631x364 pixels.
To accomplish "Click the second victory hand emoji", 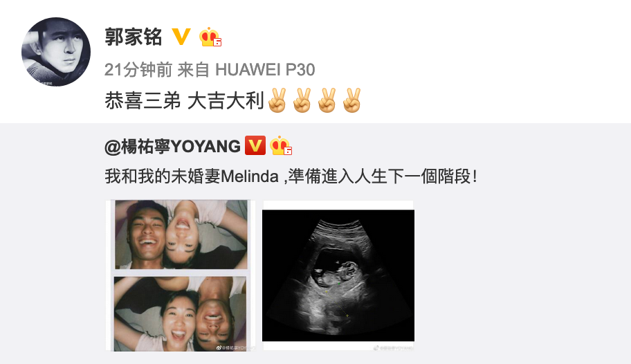I will click(x=302, y=100).
